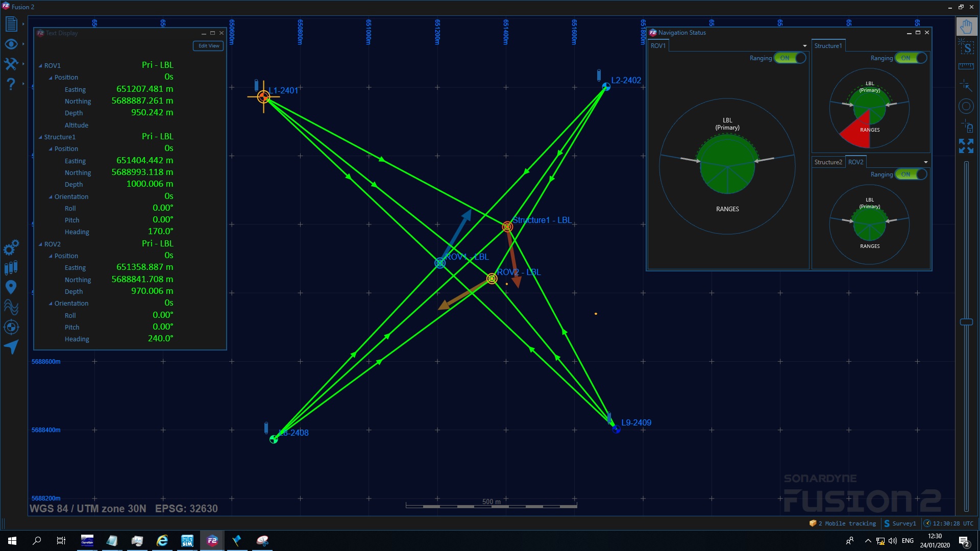Toggle Ranging off in the ROV2 panel
Viewport: 980px width, 551px height.
point(911,174)
